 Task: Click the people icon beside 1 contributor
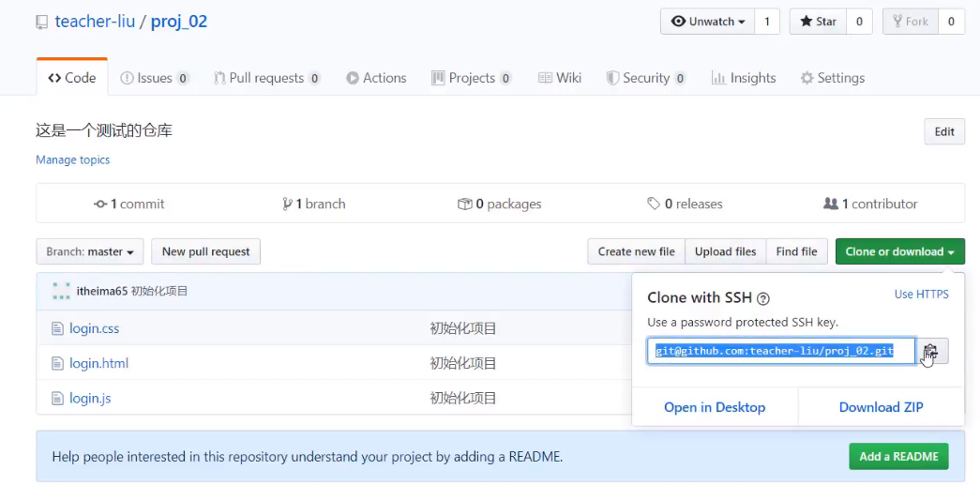pyautogui.click(x=831, y=204)
